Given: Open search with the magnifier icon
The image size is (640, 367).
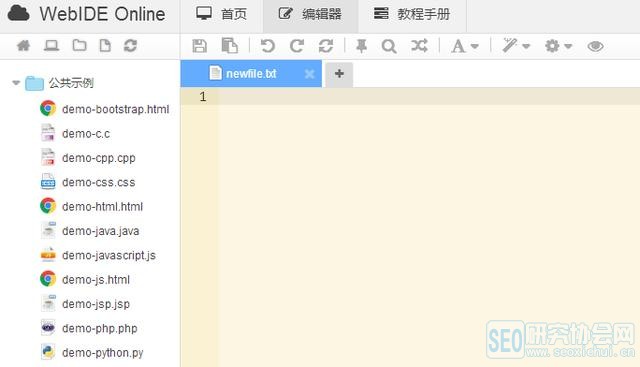Looking at the screenshot, I should pos(389,46).
